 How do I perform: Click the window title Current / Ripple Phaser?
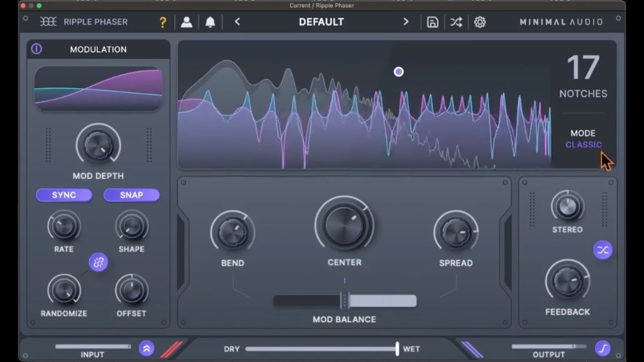tap(321, 6)
